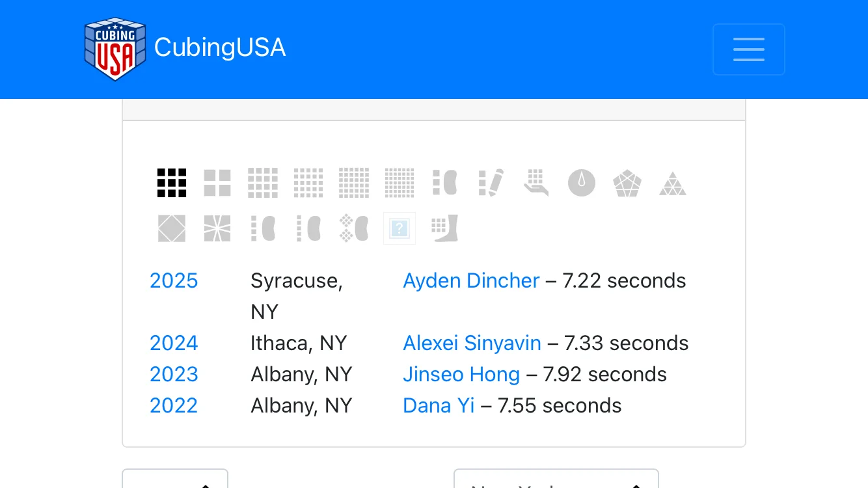Click the "Ithaca, NY" location text
This screenshot has width=868, height=488.
click(x=299, y=343)
